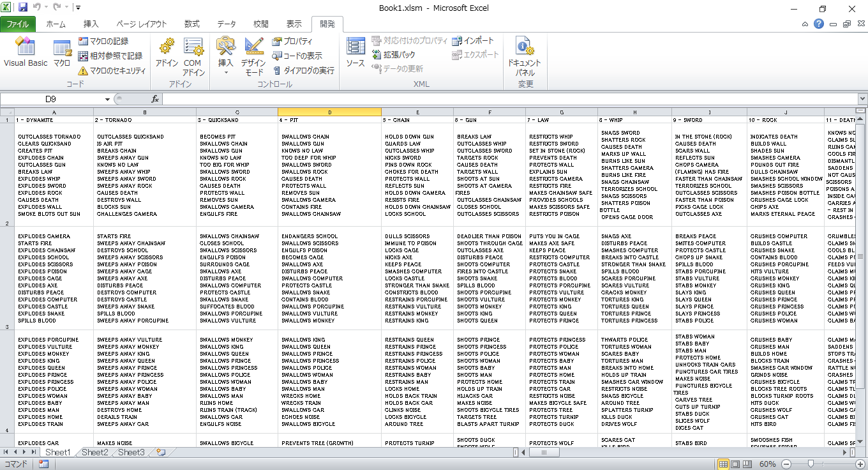Image resolution: width=868 pixels, height=470 pixels.
Task: Open the redo history dropdown arrow
Action: pos(66,8)
